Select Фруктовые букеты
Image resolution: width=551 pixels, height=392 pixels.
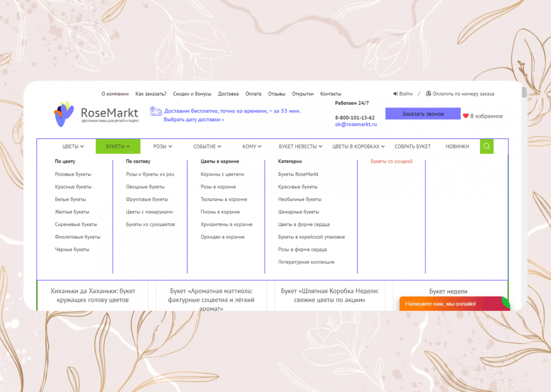(x=147, y=199)
